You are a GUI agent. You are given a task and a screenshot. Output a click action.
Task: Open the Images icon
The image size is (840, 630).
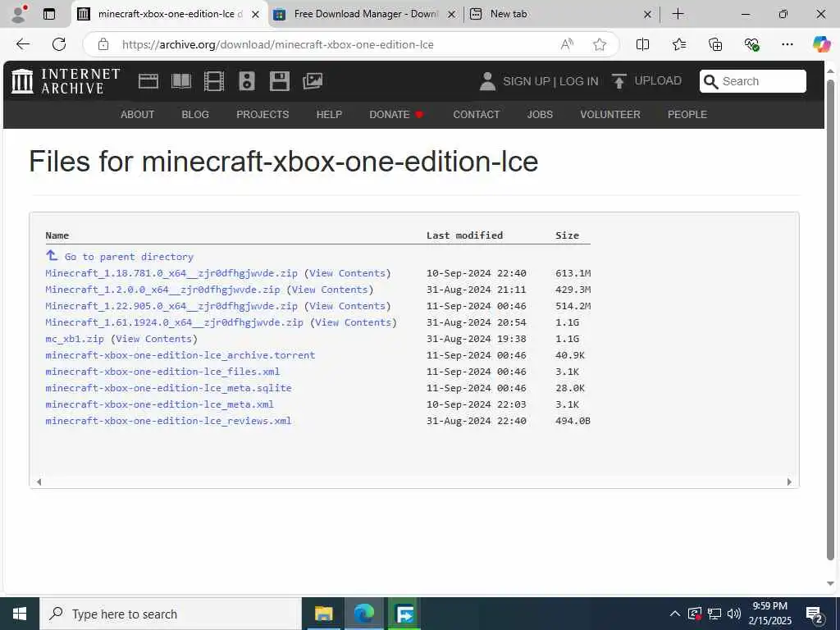tap(313, 81)
